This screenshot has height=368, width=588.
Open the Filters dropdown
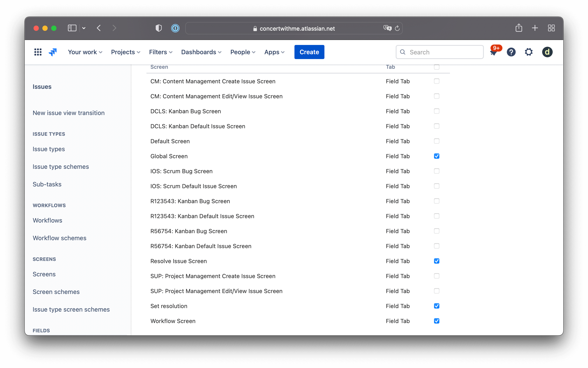(x=160, y=52)
